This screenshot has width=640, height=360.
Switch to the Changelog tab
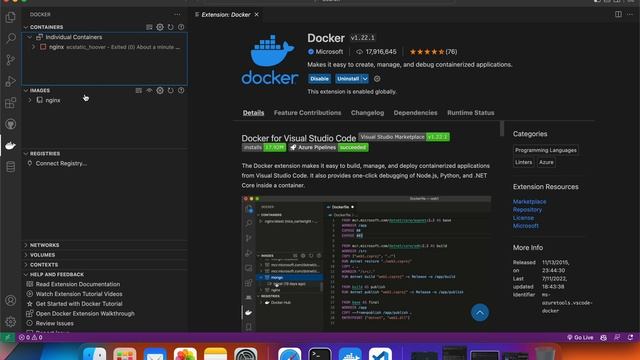click(x=367, y=113)
